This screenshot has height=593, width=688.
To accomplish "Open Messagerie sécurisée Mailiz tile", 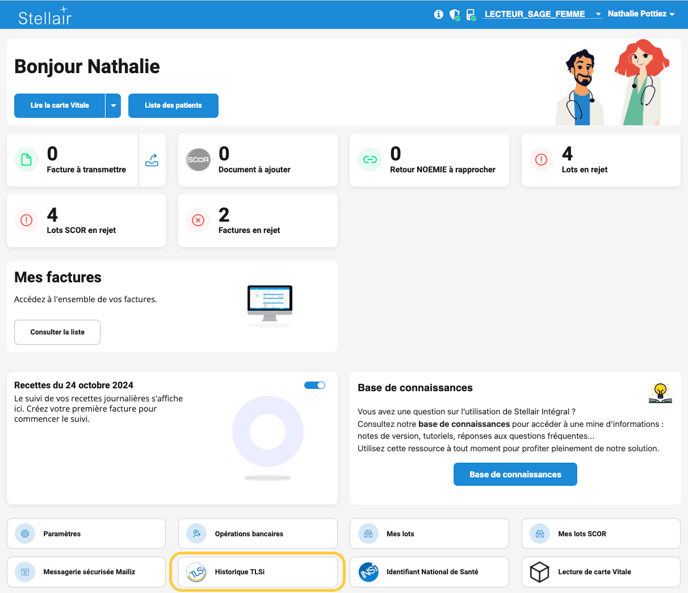I will tap(87, 572).
